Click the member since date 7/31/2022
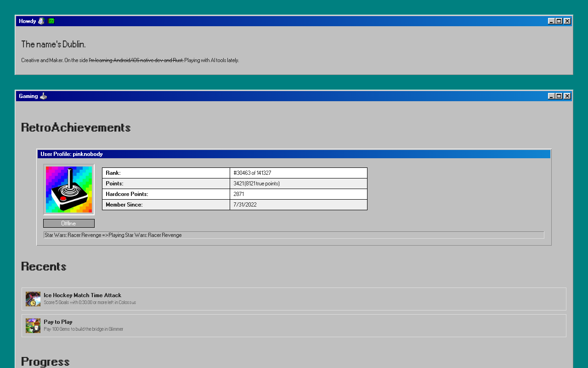Viewport: 588px width, 368px height. tap(299, 205)
